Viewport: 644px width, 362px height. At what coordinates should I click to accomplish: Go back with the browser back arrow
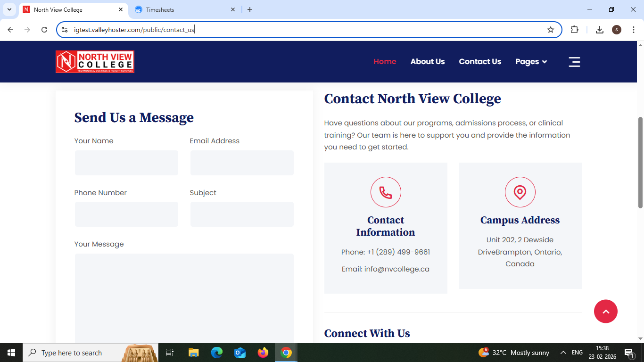point(10,30)
